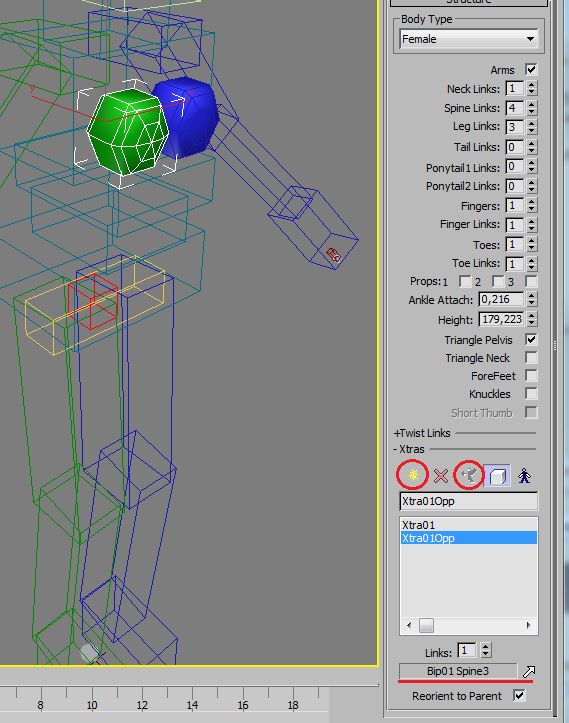Viewport: 569px width, 723px height.
Task: Disable the Reorient to Parent checkbox
Action: 519,695
